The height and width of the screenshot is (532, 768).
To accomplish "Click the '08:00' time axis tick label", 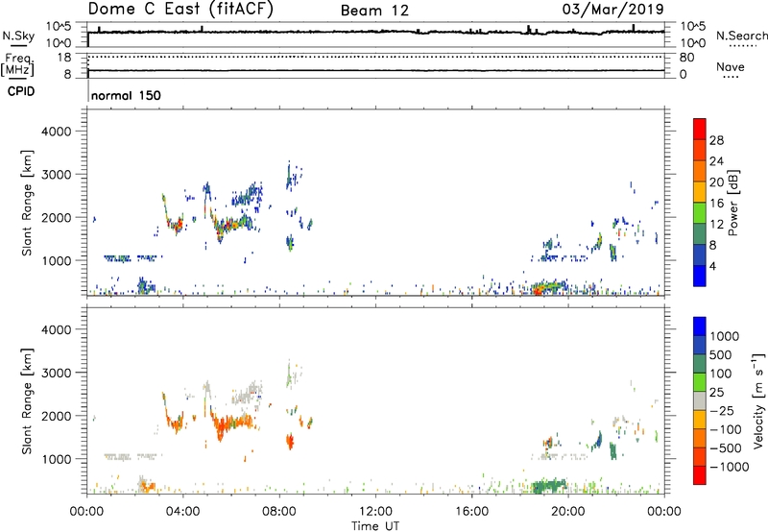I will [279, 512].
